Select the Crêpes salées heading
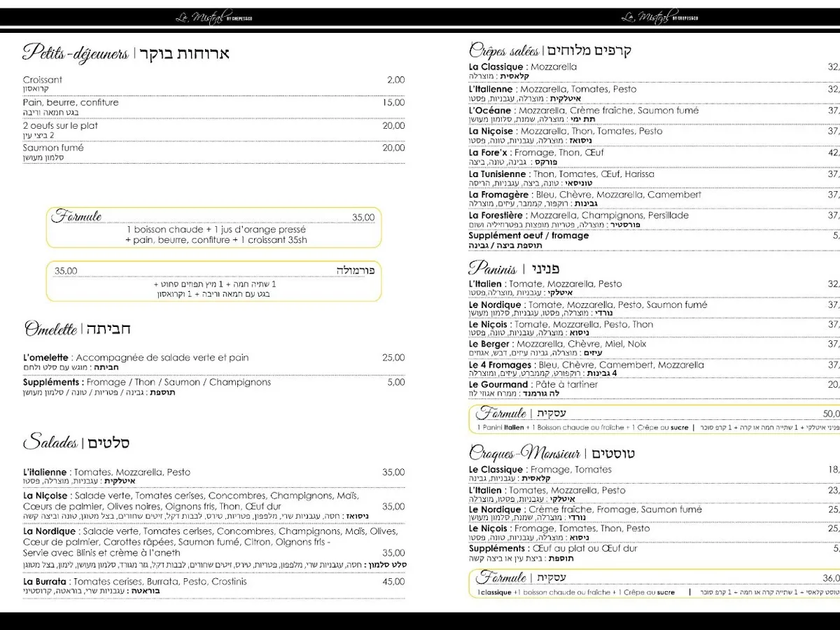This screenshot has height=630, width=840. click(504, 50)
